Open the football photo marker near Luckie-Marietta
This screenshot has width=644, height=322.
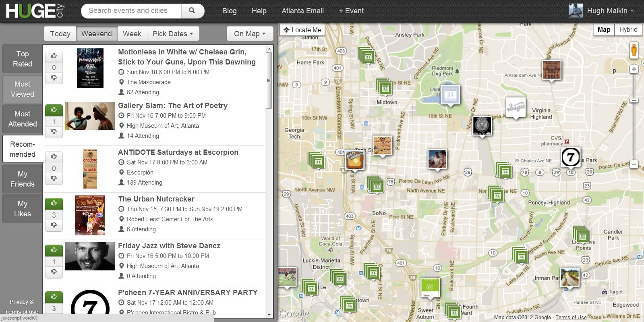click(287, 277)
